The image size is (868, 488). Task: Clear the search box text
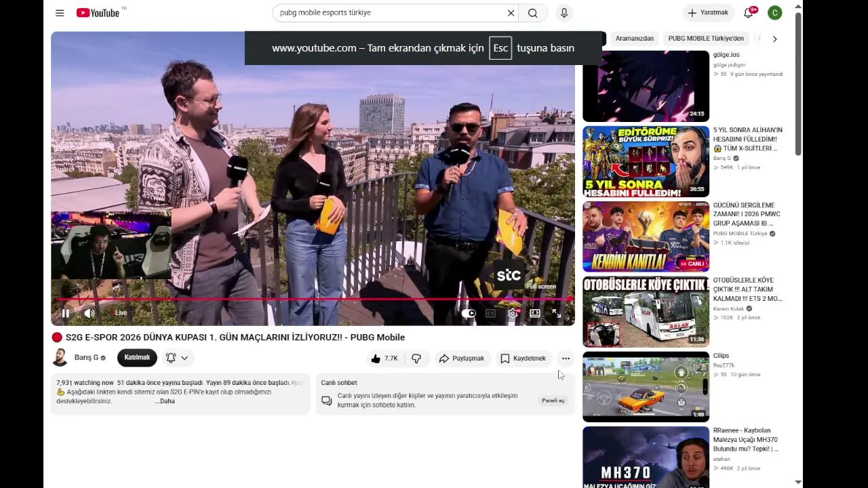click(511, 13)
